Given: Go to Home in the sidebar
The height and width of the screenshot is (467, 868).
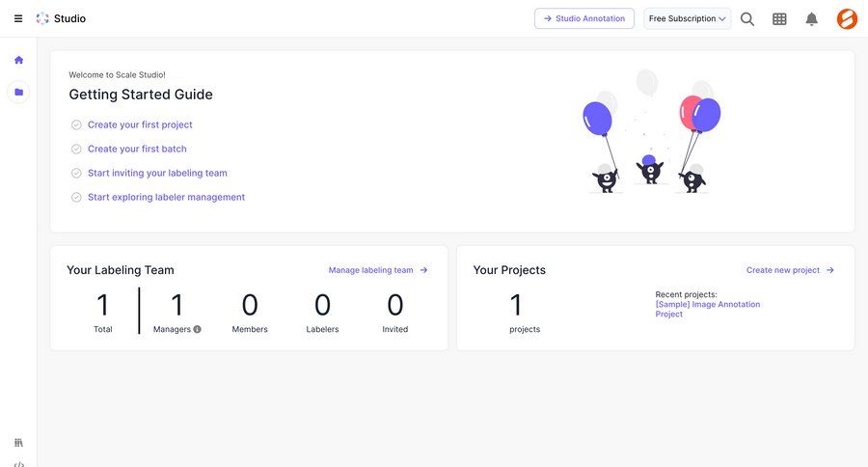Looking at the screenshot, I should (x=19, y=60).
